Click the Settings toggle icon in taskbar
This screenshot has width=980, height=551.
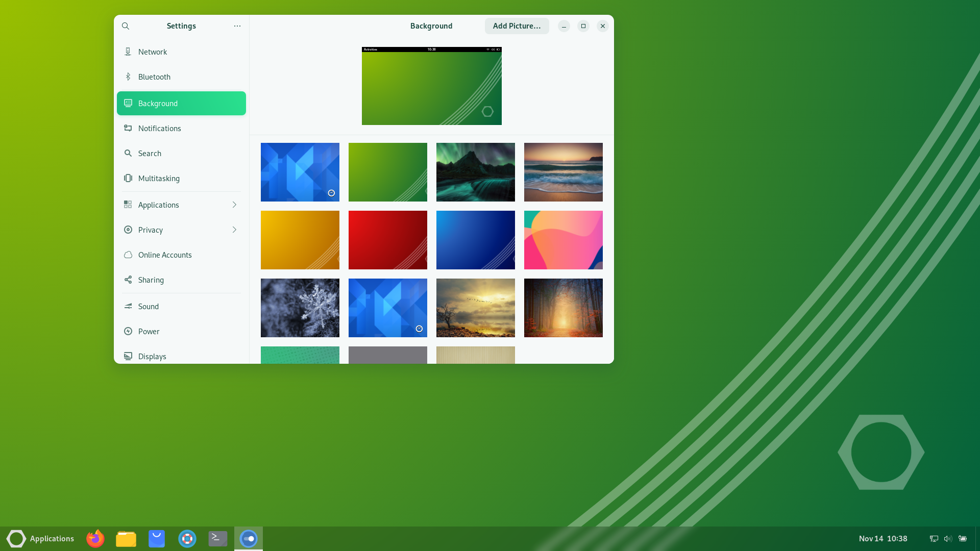pos(249,539)
